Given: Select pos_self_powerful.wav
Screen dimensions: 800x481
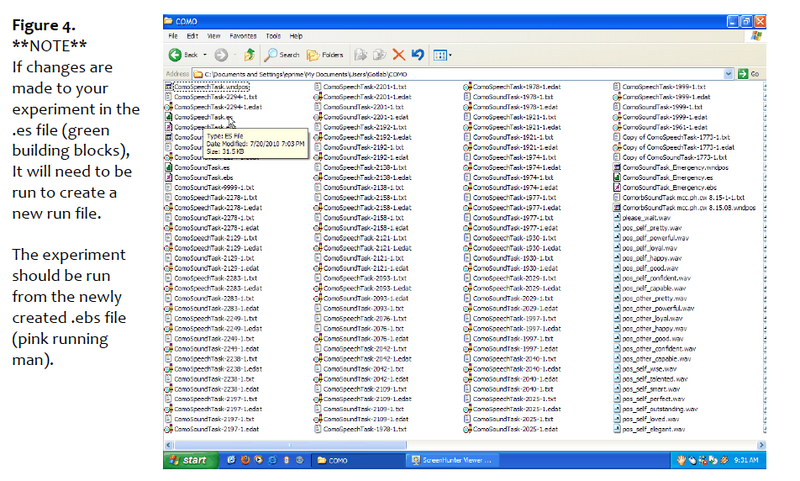Looking at the screenshot, I should [652, 238].
